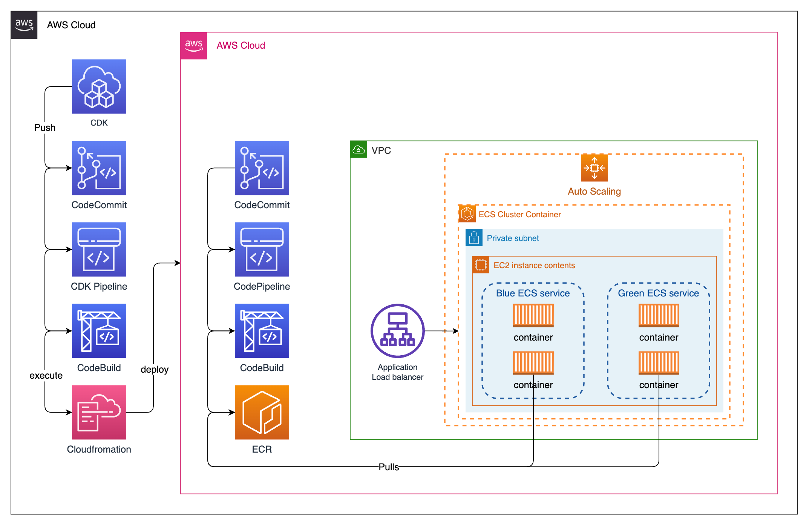Click the pink Cloudfromation icon

99,412
